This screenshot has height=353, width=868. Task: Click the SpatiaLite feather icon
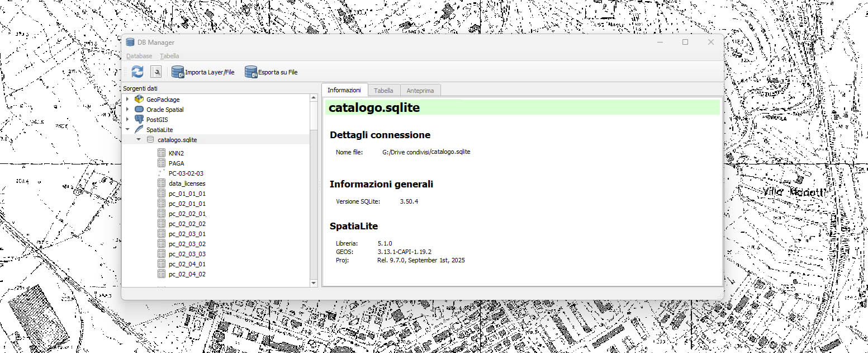click(x=139, y=129)
